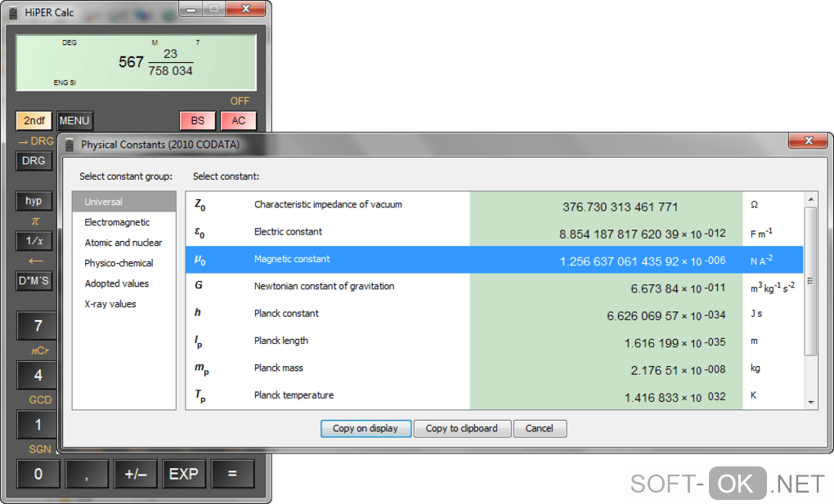Minimize the HiPER Calc window
The height and width of the screenshot is (504, 834).
point(191,9)
